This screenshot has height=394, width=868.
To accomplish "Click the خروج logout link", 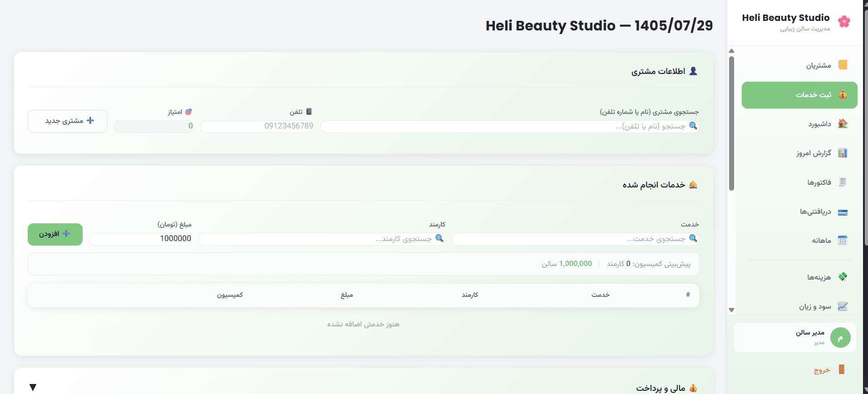I will pos(822,370).
